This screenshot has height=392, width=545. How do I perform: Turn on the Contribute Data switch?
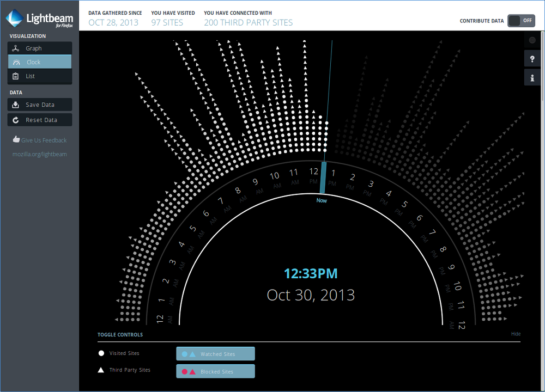tap(521, 21)
